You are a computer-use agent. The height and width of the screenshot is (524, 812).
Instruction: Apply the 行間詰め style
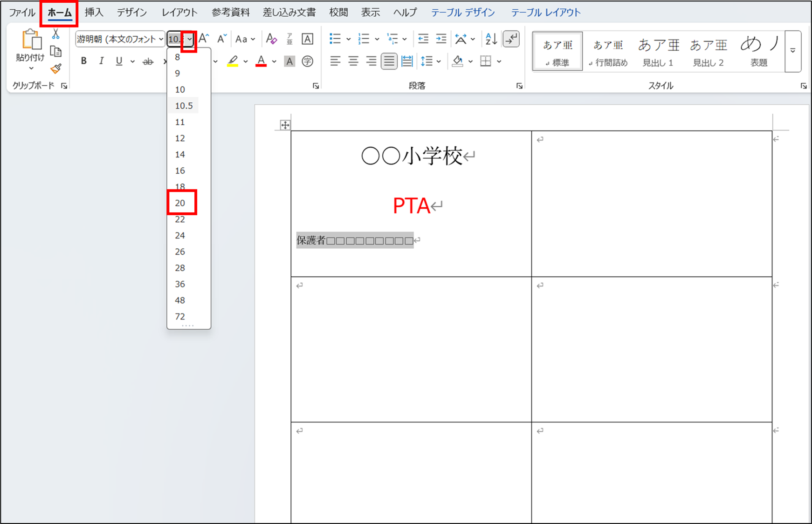[x=608, y=51]
